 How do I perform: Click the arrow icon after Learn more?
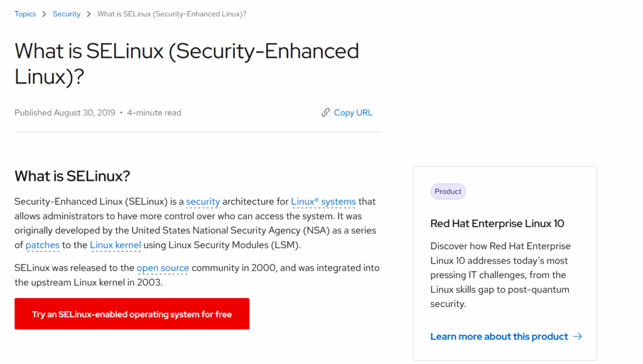point(578,337)
